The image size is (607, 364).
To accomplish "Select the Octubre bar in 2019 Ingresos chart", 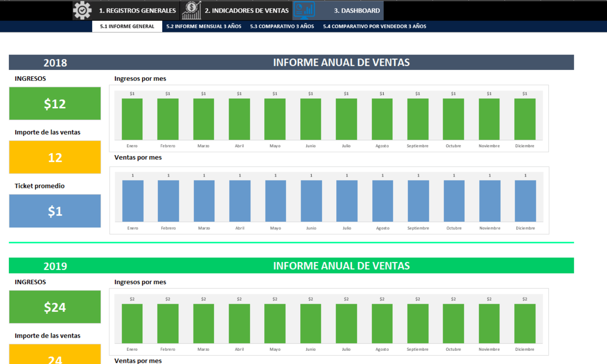I will [453, 324].
